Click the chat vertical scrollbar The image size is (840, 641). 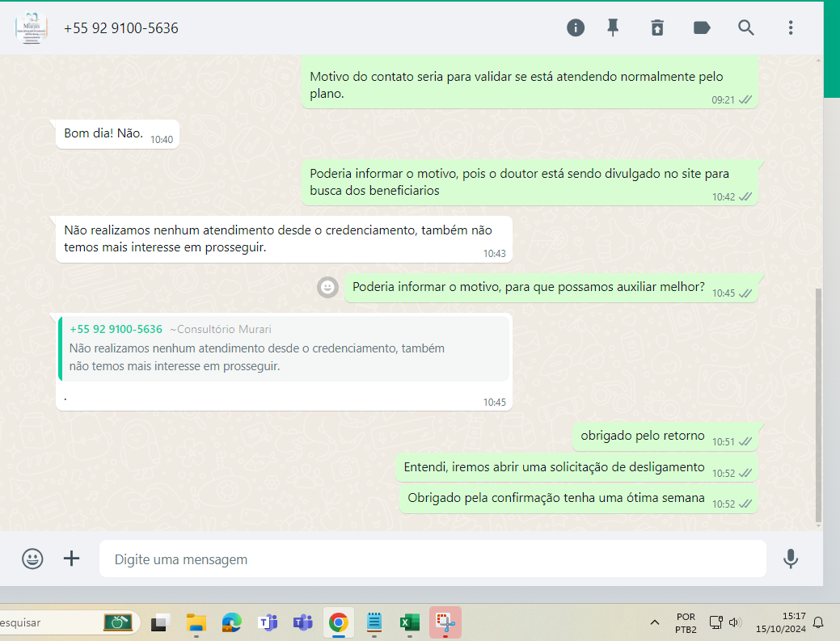point(818,406)
